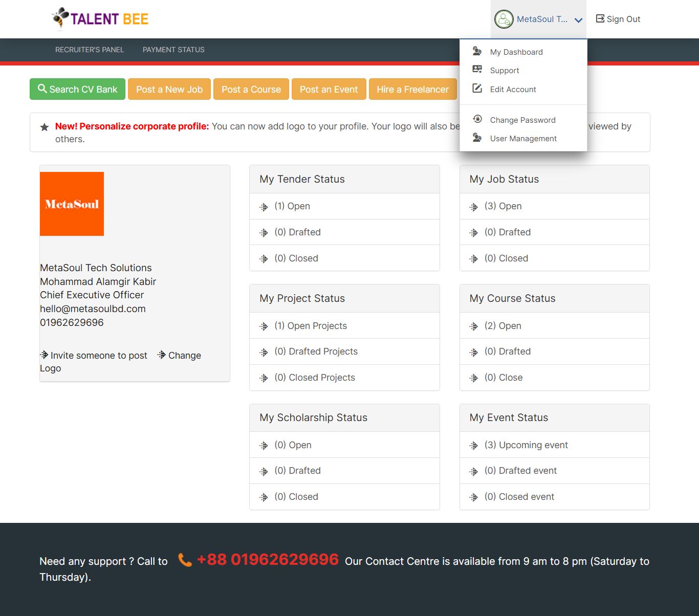Screen dimensions: 699x616
Task: View the (0) Drafted courses link
Action: (x=508, y=351)
